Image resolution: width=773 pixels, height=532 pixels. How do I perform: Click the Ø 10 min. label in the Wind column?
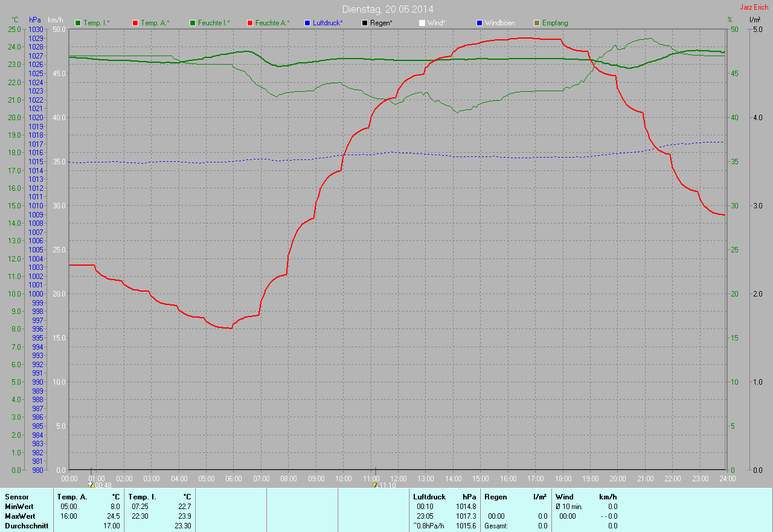pos(569,507)
